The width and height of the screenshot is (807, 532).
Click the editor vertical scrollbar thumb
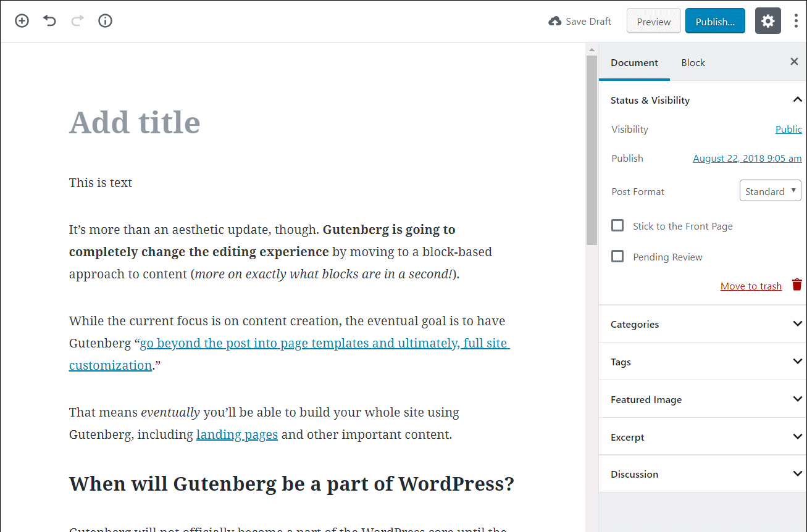tap(592, 150)
